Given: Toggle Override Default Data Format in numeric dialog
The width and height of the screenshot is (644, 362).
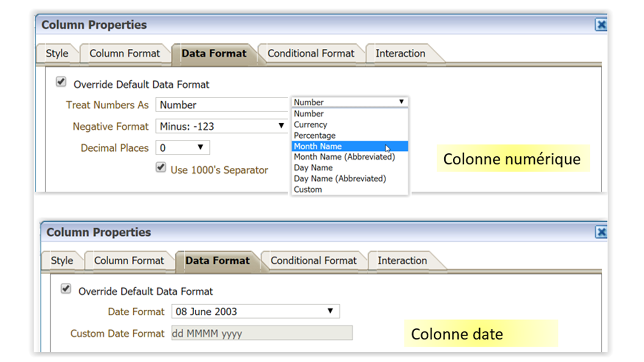Looking at the screenshot, I should [x=61, y=82].
